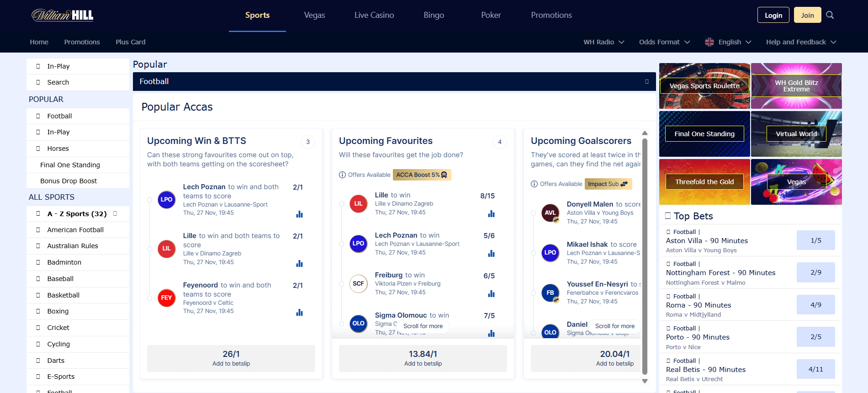Screen dimensions: 868x393
Task: Open the WH Gold Blitz Extreme tile
Action: 796,86
